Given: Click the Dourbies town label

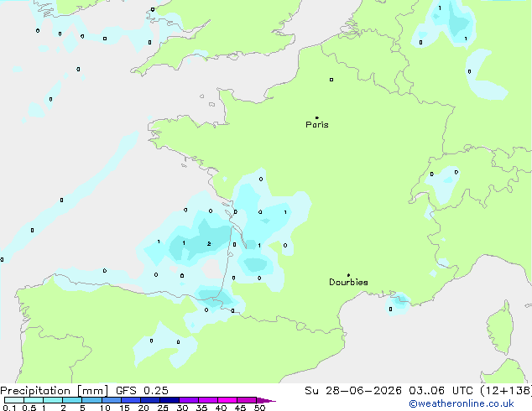Looking at the screenshot, I should tap(348, 282).
